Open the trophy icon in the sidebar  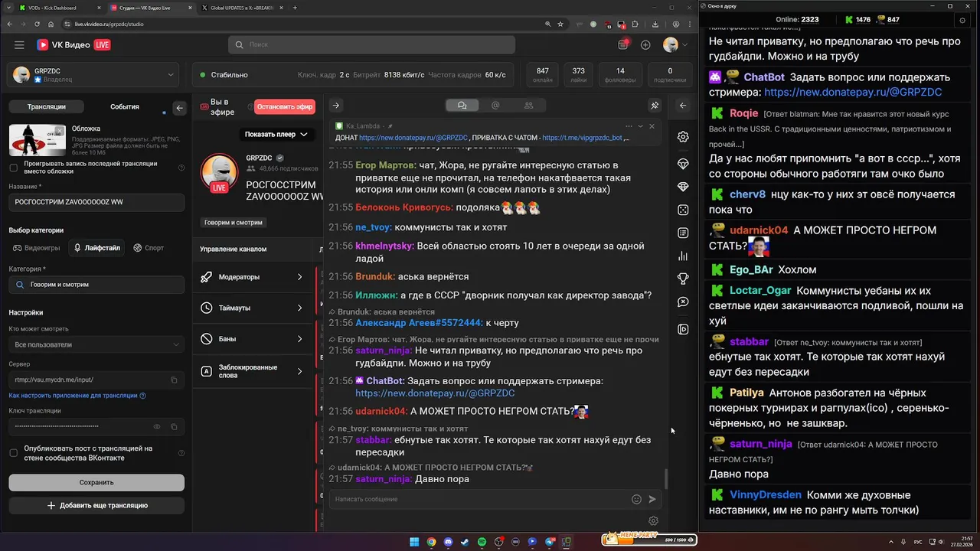[x=683, y=279]
